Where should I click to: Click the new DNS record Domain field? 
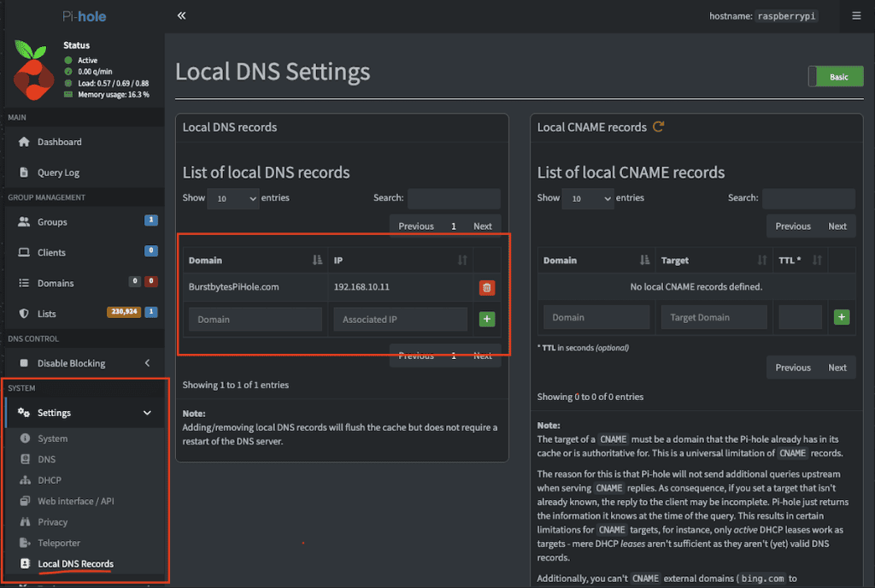[x=255, y=319]
